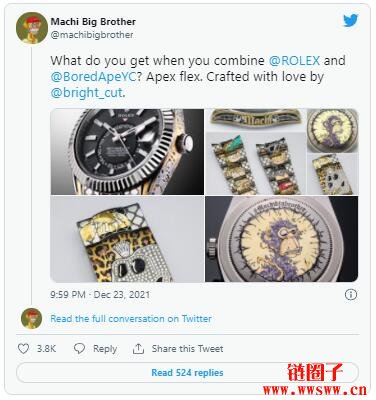
Task: Like the tweet via heart icon
Action: (x=23, y=349)
